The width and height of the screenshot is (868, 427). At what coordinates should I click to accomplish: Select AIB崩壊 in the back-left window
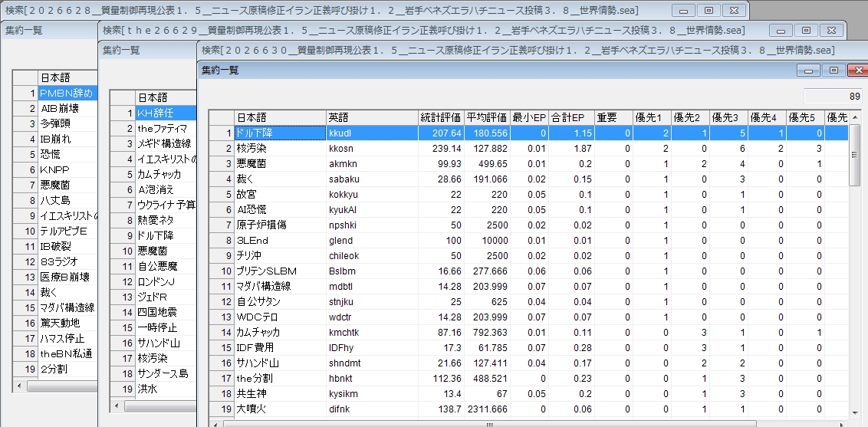click(67, 108)
